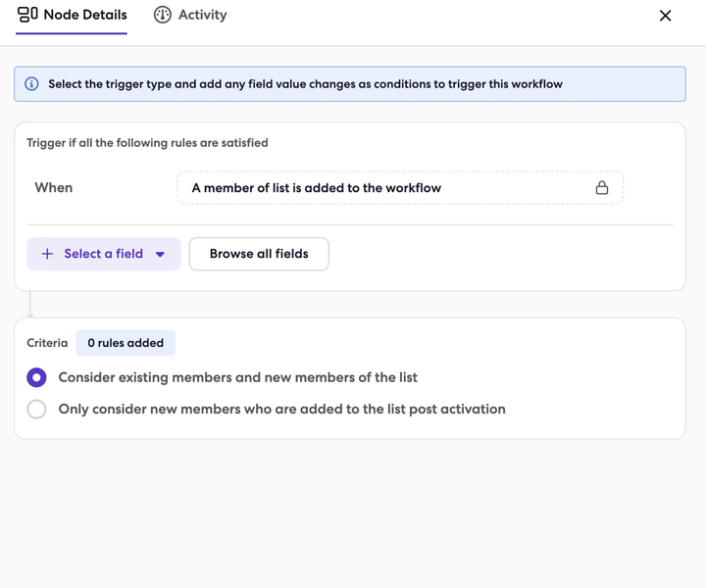Select the only new members radio button
Screen dimensions: 706x588
tap(36, 409)
